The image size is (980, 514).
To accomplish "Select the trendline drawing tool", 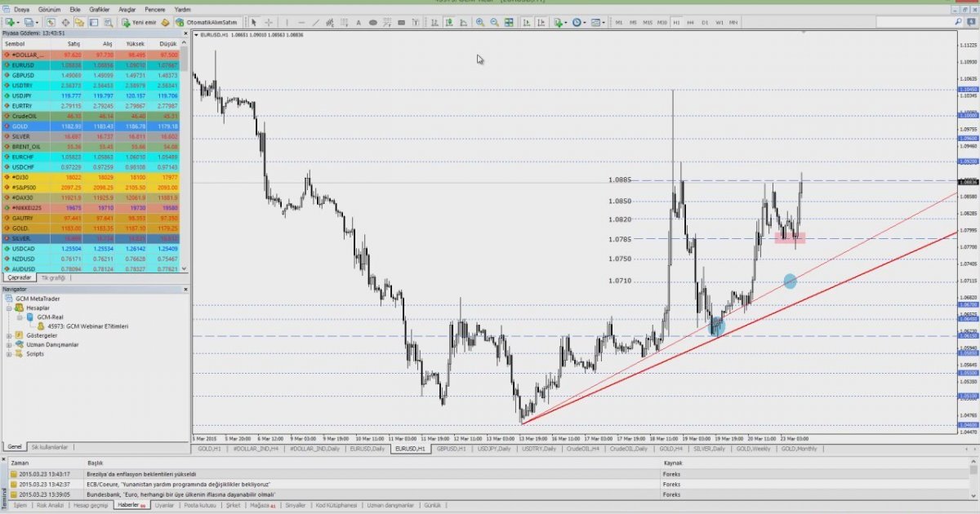I will point(316,23).
